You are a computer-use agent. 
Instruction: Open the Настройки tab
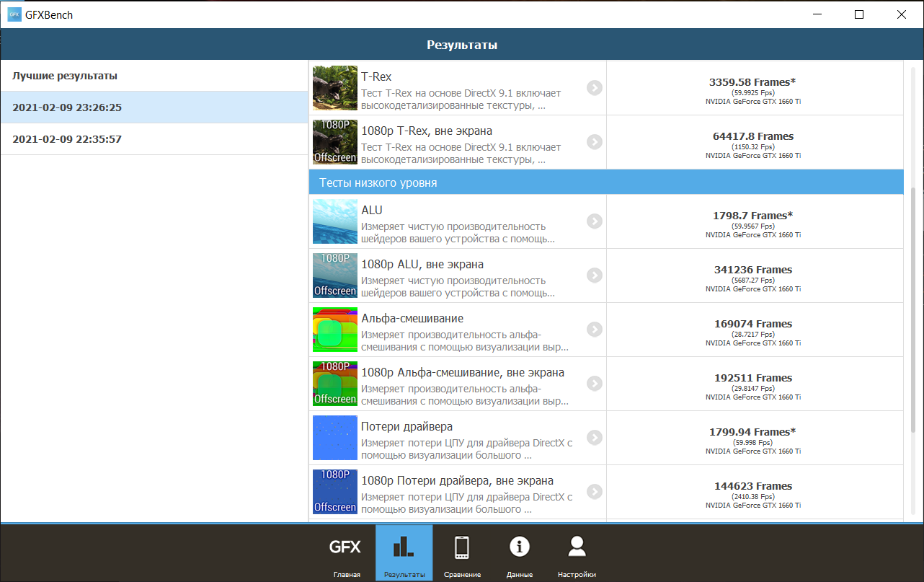click(x=577, y=553)
